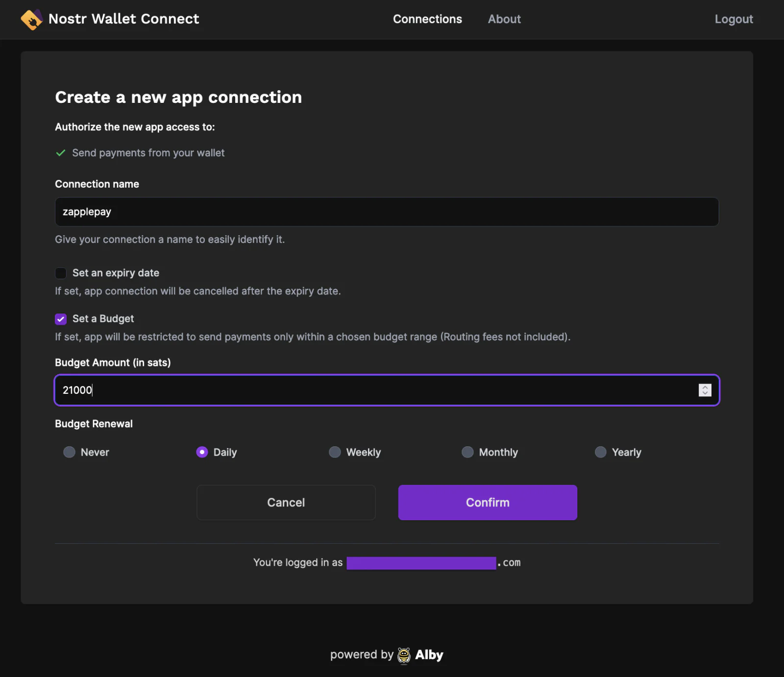This screenshot has height=677, width=784.
Task: Click the 'Set a Budget' label
Action: pyautogui.click(x=103, y=319)
